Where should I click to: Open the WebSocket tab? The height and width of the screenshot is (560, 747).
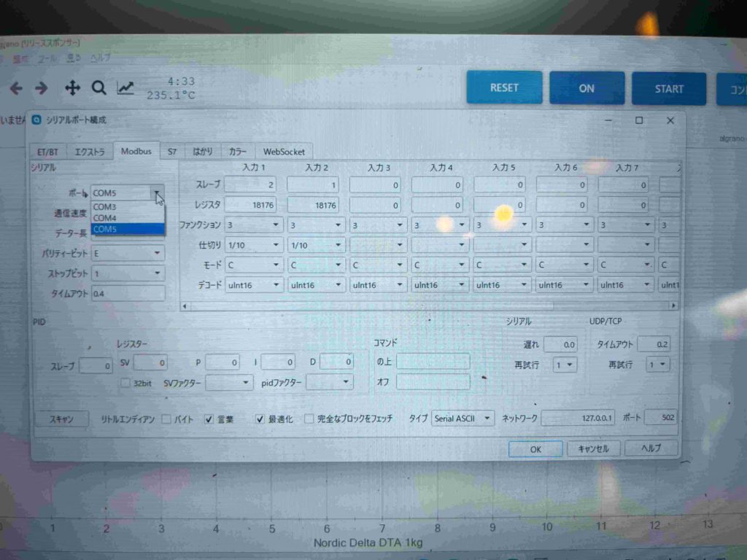click(x=284, y=152)
